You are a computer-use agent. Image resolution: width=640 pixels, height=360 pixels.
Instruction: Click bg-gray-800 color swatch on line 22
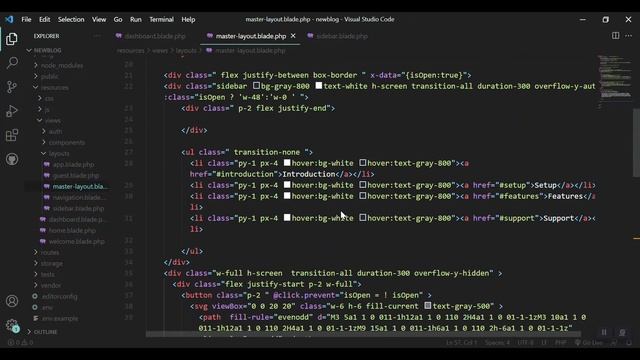[256, 86]
